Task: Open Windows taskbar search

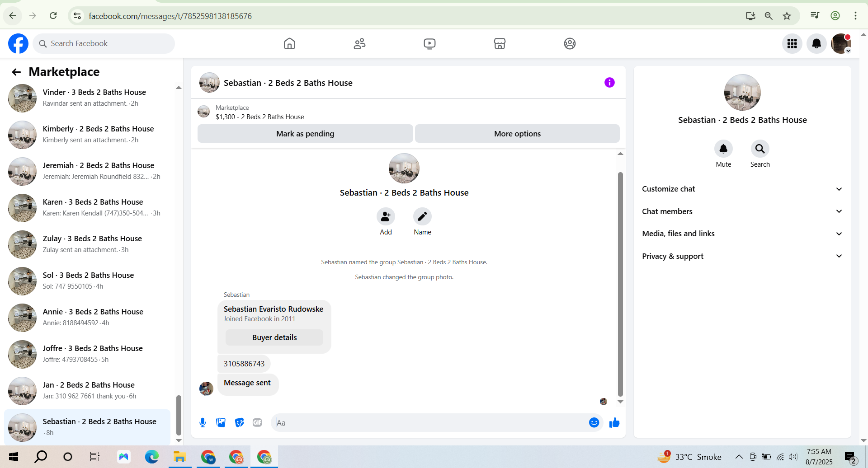Action: (x=41, y=457)
